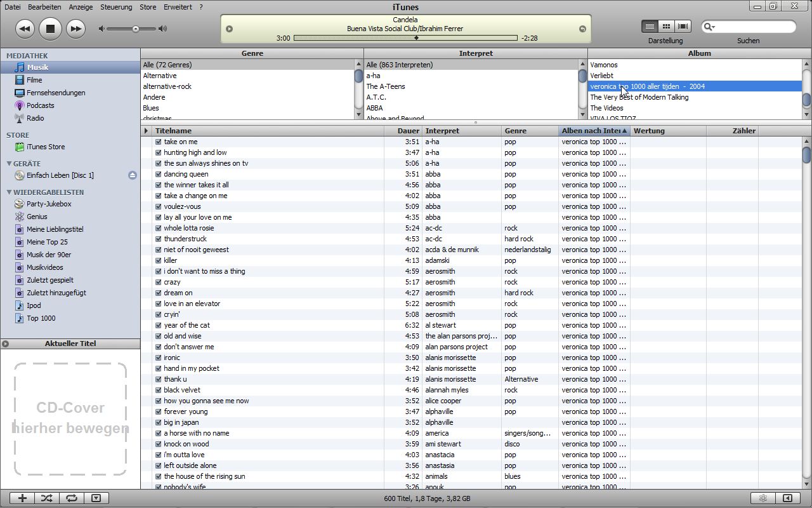The width and height of the screenshot is (812, 508).
Task: Click right circular arrow in now-playing display
Action: pyautogui.click(x=582, y=29)
